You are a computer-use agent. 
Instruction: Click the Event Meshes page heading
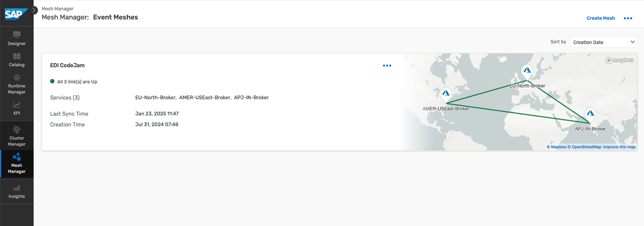tap(115, 17)
